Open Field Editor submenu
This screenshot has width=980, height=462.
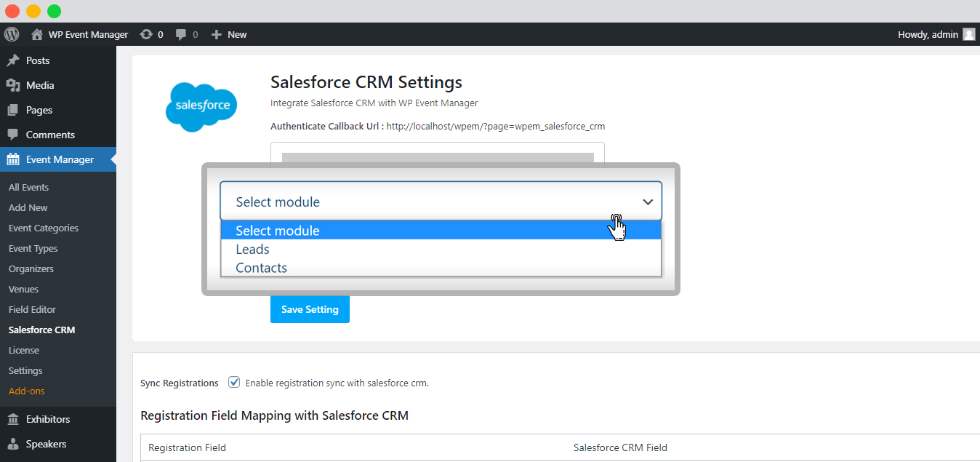[x=32, y=309]
